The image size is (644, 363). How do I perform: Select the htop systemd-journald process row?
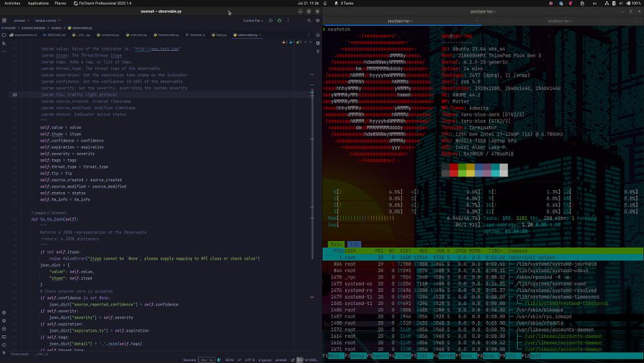pyautogui.click(x=483, y=264)
